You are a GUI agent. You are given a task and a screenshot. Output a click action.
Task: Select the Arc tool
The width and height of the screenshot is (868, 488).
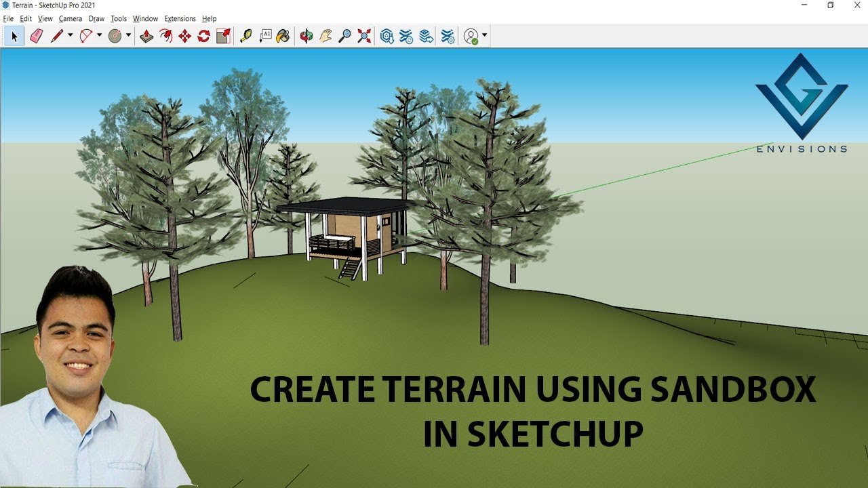pos(86,36)
